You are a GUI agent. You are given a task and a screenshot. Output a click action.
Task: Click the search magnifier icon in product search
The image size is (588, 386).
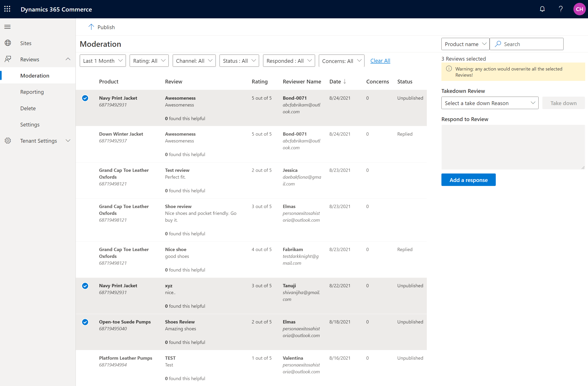(497, 44)
